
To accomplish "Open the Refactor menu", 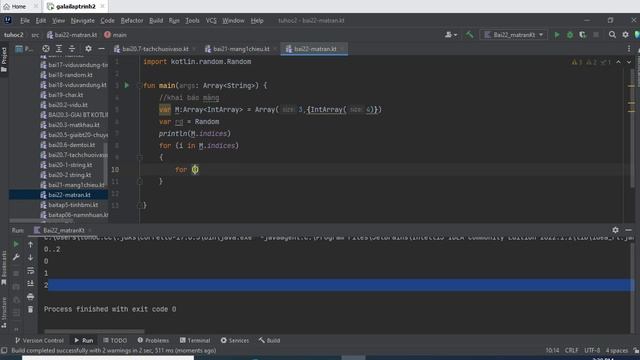I will tap(132, 20).
